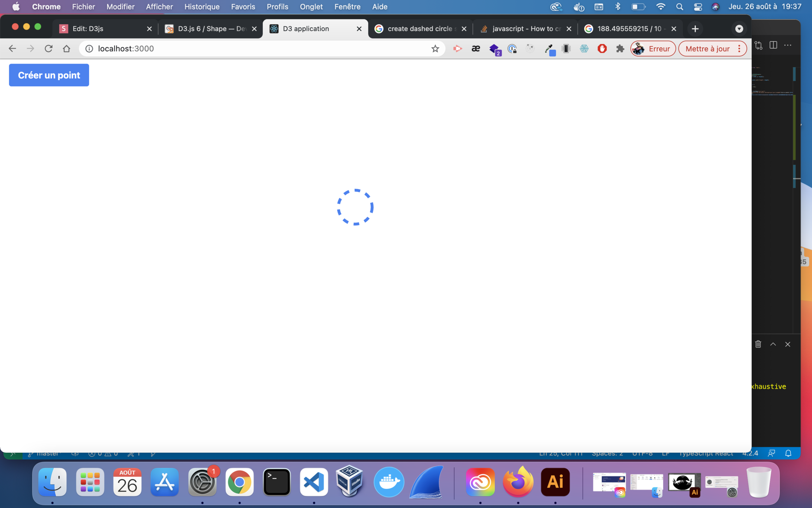The width and height of the screenshot is (812, 508).
Task: Click the red shield extension icon
Action: point(602,49)
